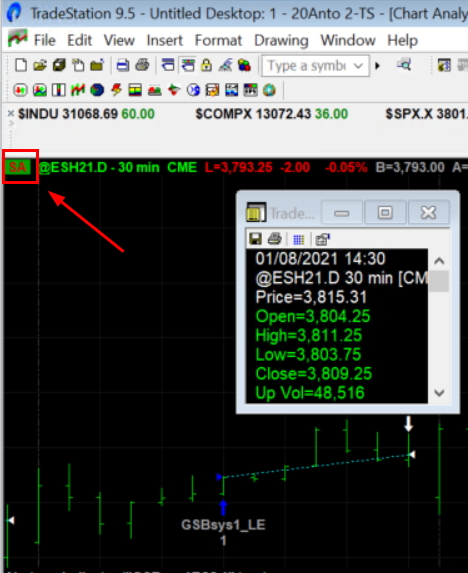
Task: Click the @ESH21.D - 30 min chart label
Action: tap(99, 167)
